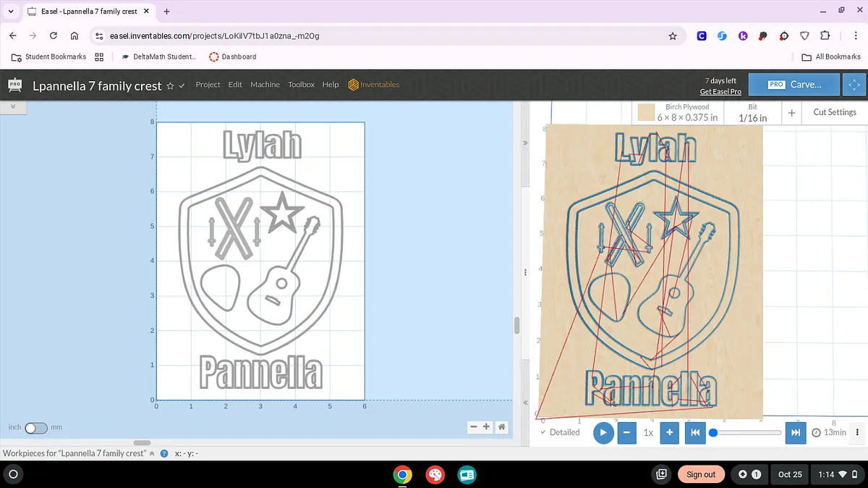Click the browser home button
The height and width of the screenshot is (488, 868).
tap(75, 35)
